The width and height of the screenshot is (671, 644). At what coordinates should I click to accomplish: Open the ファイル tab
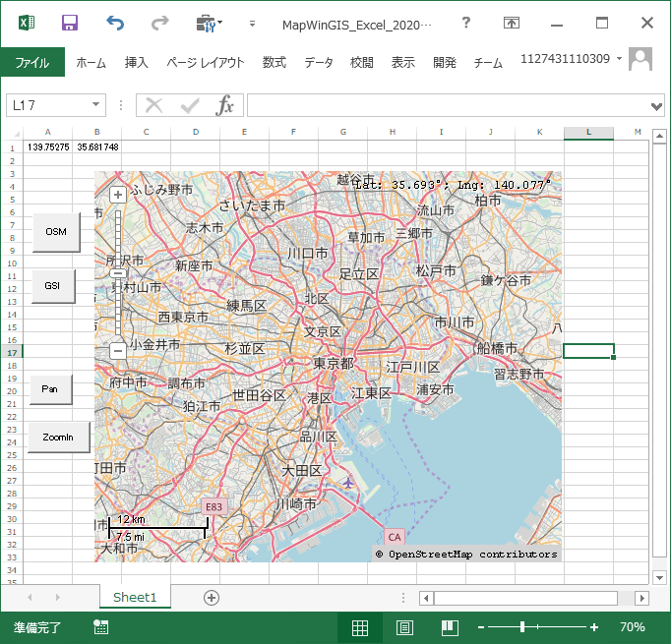tap(32, 62)
